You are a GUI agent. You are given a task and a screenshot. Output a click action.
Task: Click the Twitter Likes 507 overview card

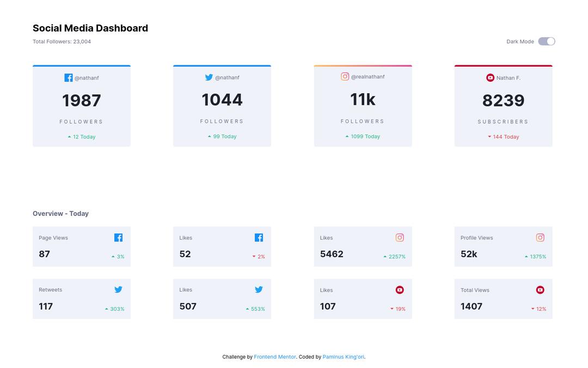click(x=222, y=299)
